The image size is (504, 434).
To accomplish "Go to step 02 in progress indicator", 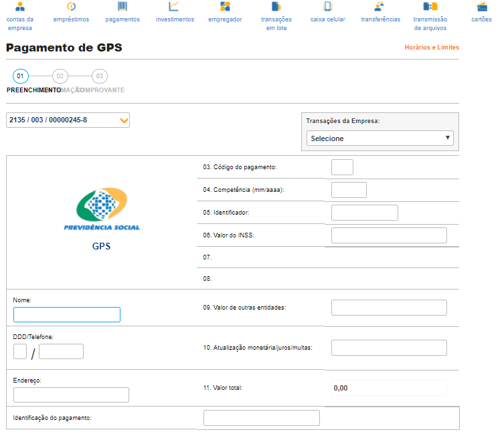I will [60, 76].
